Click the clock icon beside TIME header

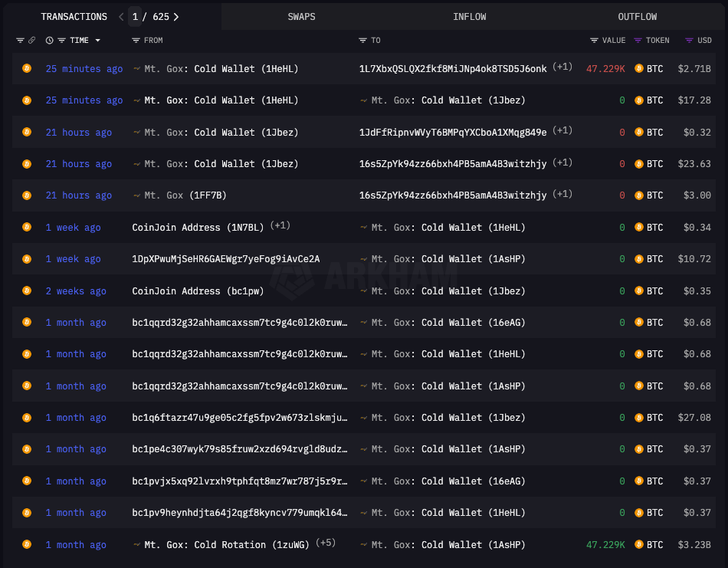[x=50, y=41]
